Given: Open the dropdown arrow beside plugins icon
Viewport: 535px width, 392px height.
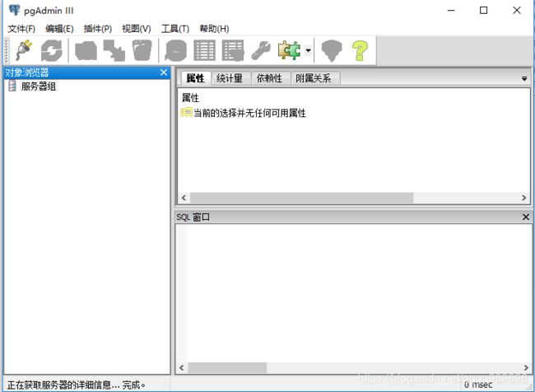Looking at the screenshot, I should (x=308, y=50).
